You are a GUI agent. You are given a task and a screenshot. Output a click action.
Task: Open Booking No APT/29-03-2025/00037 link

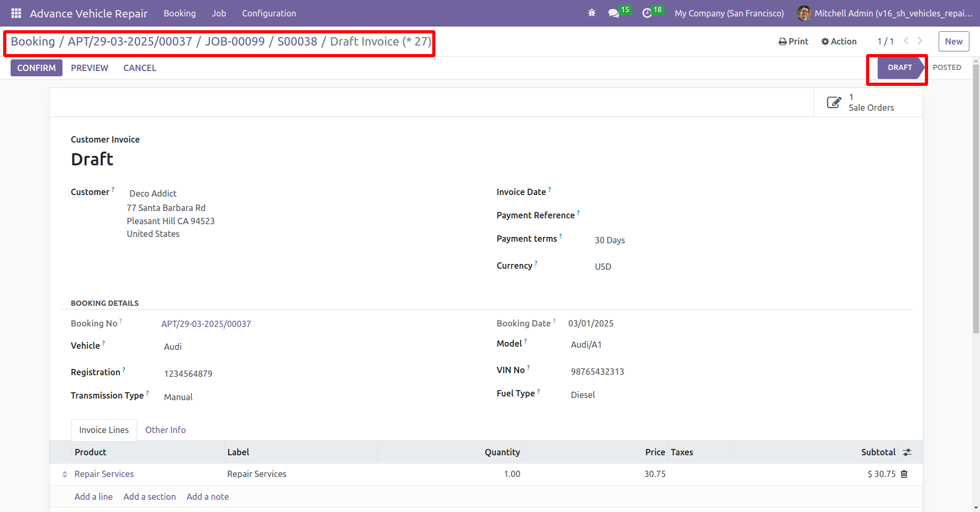(x=206, y=324)
